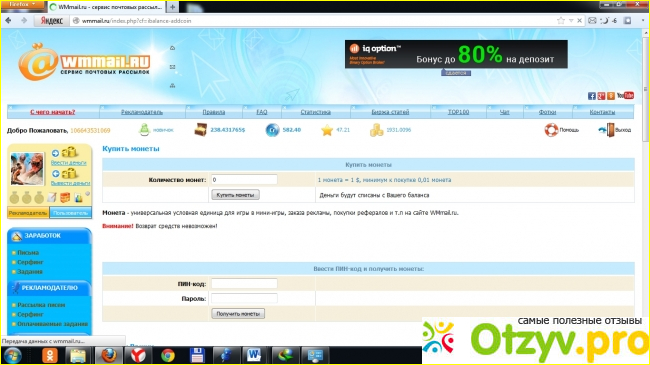Click the Купить монеты button

235,195
